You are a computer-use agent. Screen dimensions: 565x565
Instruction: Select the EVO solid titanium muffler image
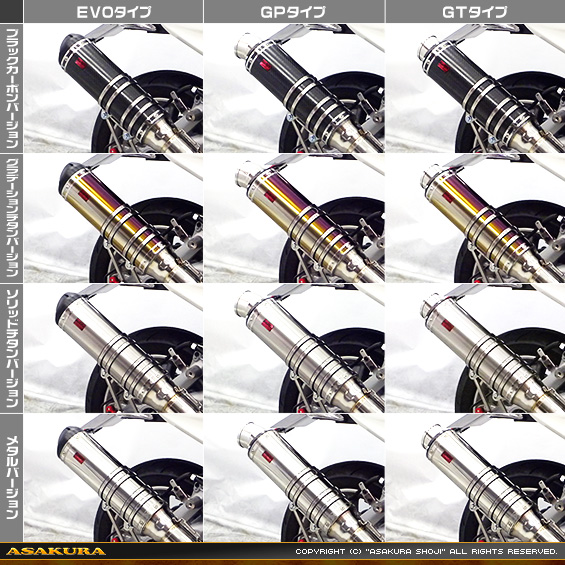pos(114,348)
